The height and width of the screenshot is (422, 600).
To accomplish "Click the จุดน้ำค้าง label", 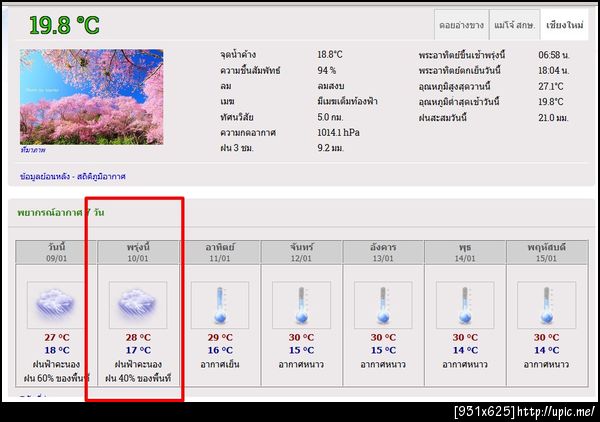I will click(x=238, y=55).
